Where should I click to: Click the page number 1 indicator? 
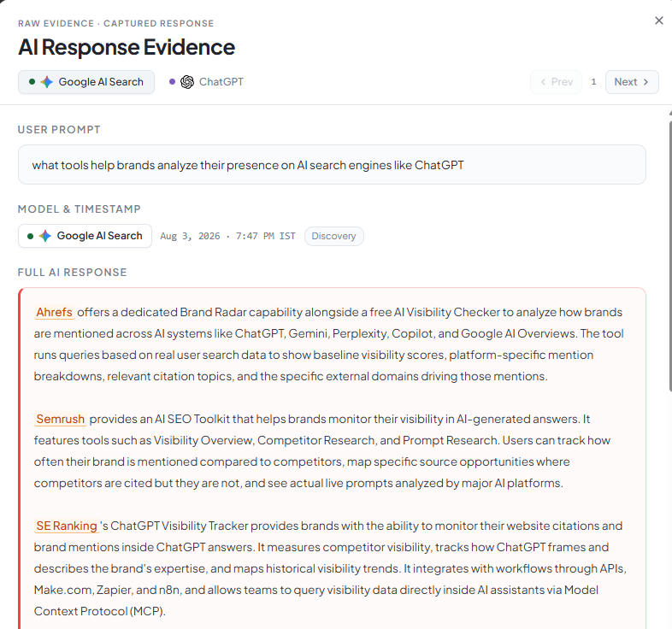tap(593, 82)
